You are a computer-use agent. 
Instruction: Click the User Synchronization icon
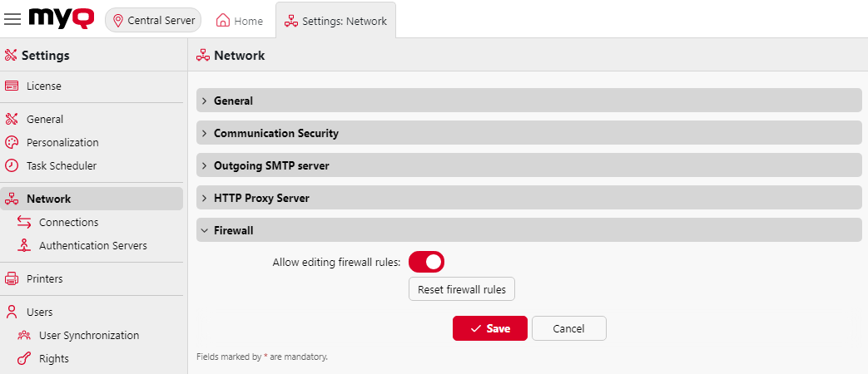tap(24, 335)
